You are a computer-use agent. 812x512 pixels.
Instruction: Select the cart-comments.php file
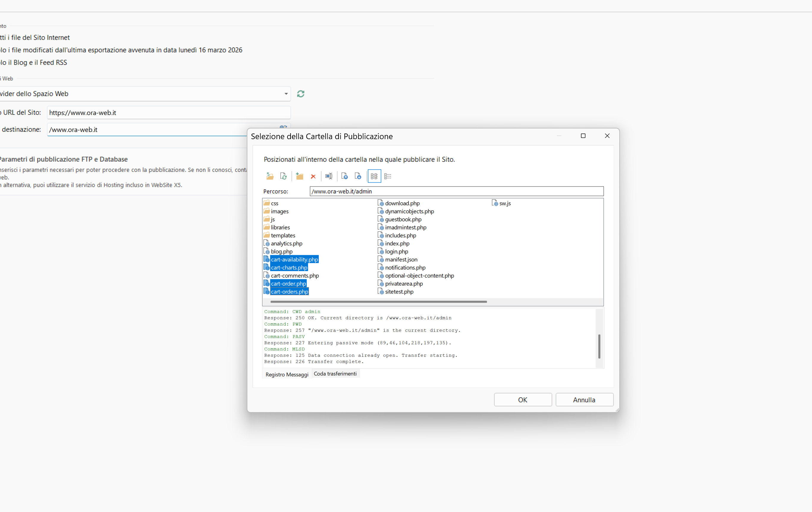click(x=294, y=276)
